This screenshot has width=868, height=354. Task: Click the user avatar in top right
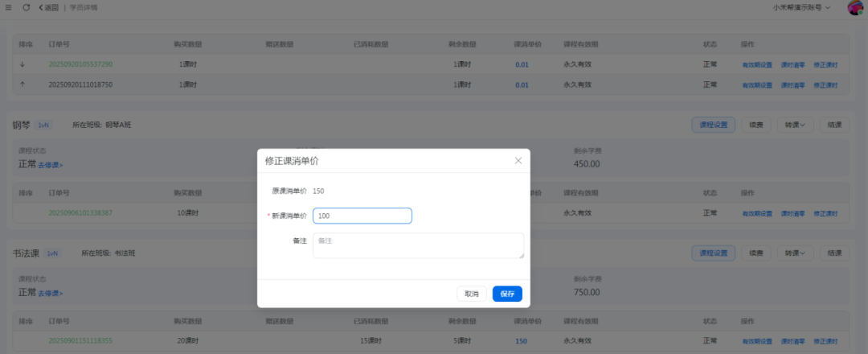pyautogui.click(x=855, y=8)
